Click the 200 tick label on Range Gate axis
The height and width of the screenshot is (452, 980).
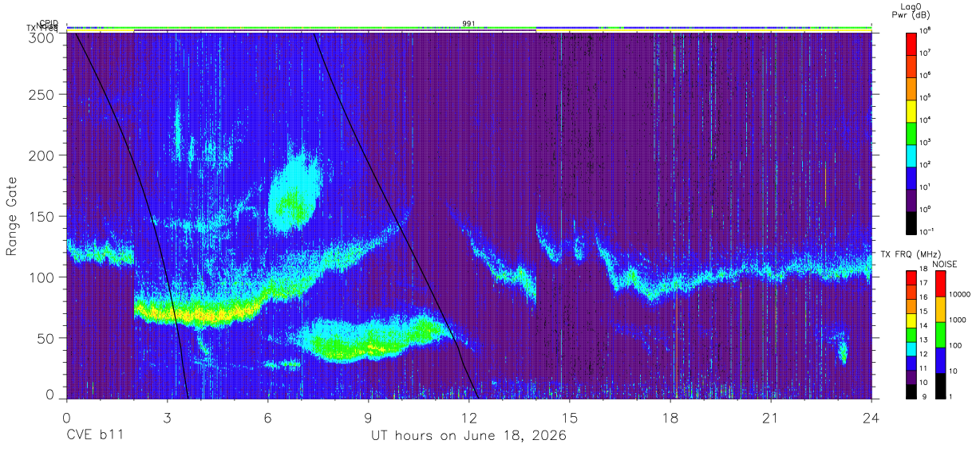[41, 155]
